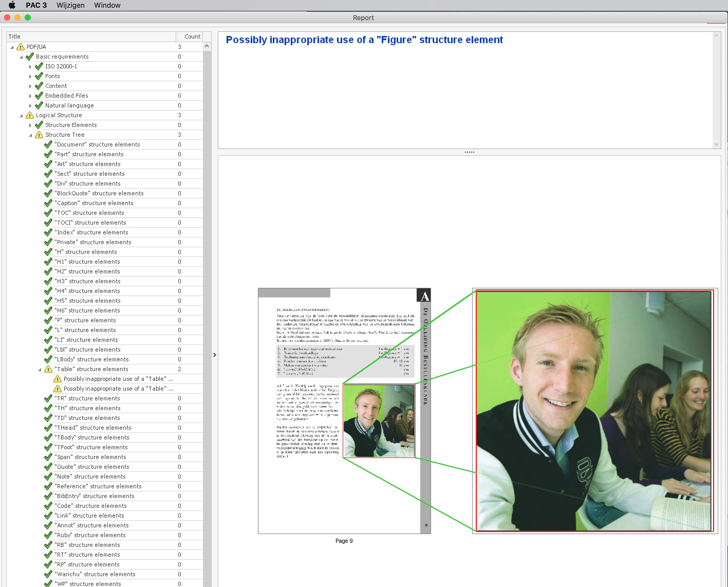Click the warning icon for "Table" structure elements
This screenshot has width=728, height=587.
(48, 369)
